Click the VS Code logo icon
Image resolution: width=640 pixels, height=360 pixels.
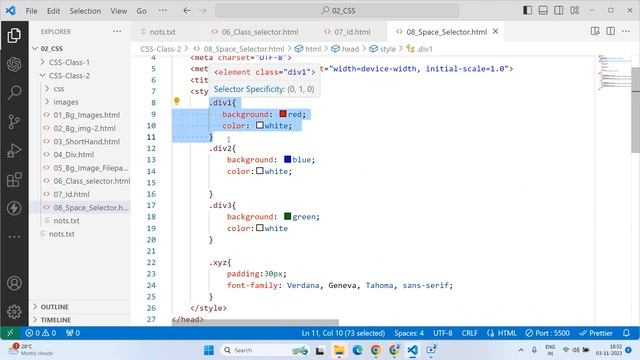(11, 11)
